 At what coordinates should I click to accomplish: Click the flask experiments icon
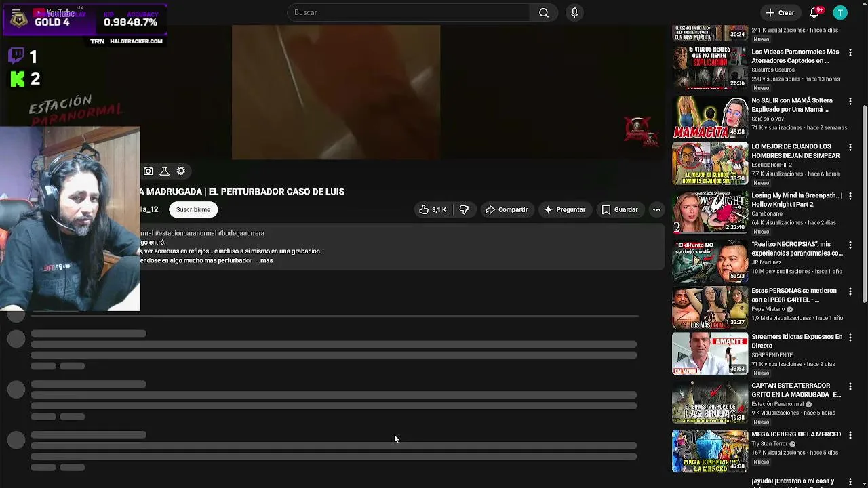(164, 171)
